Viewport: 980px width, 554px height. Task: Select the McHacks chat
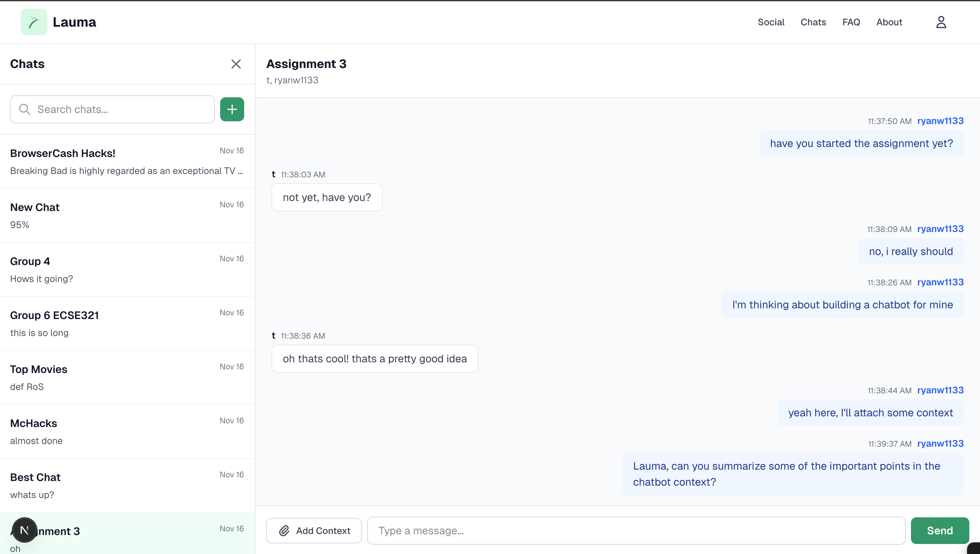127,431
